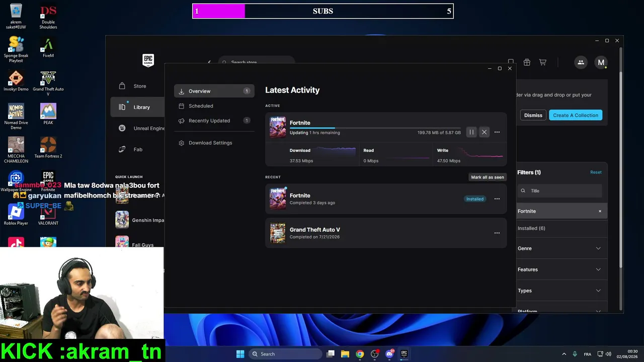
Task: Cancel the active Fortnite update
Action: click(x=484, y=132)
